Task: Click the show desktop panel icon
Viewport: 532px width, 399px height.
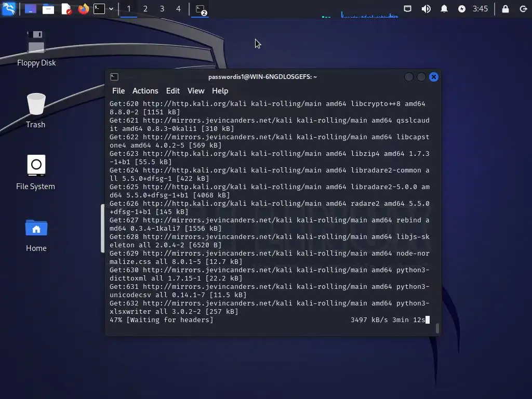Action: [x=31, y=9]
